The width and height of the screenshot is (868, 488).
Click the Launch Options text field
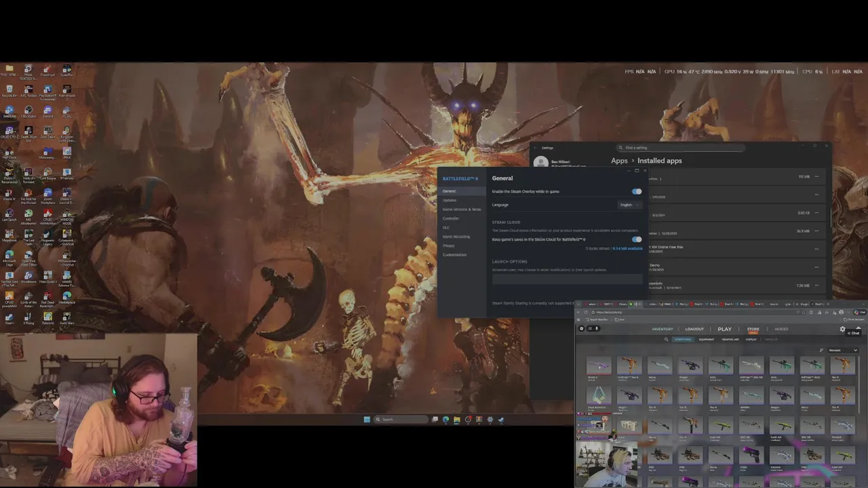tap(568, 279)
